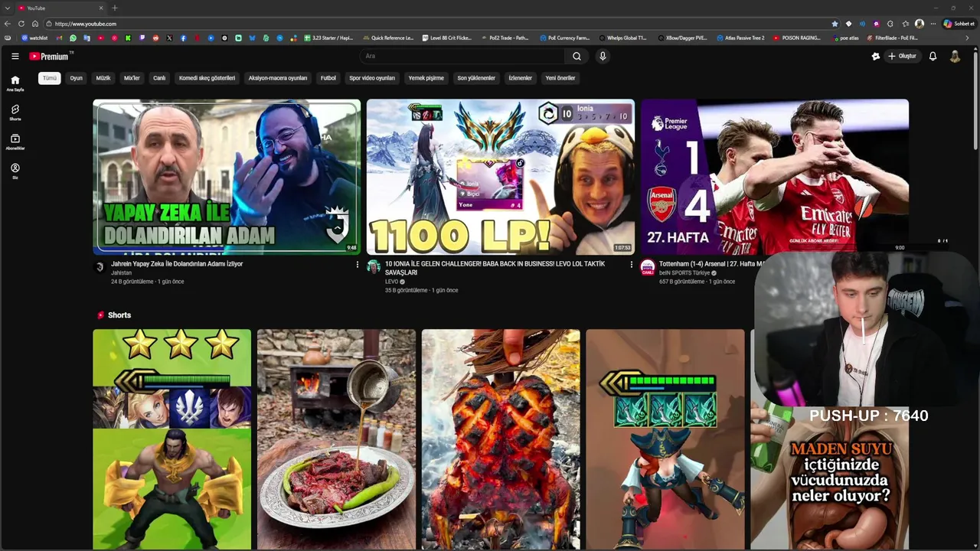Click the YouTube search input field
Image resolution: width=980 pixels, height=551 pixels.
point(462,56)
